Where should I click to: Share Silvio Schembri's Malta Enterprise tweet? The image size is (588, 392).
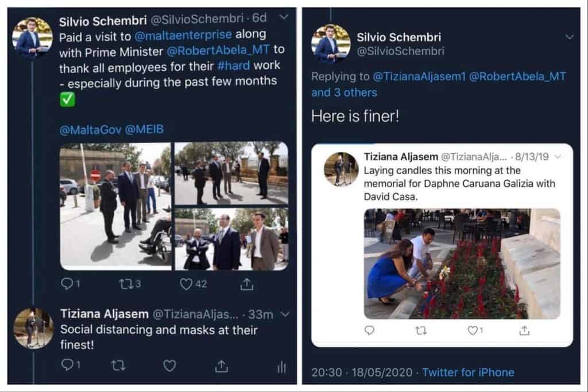247,284
